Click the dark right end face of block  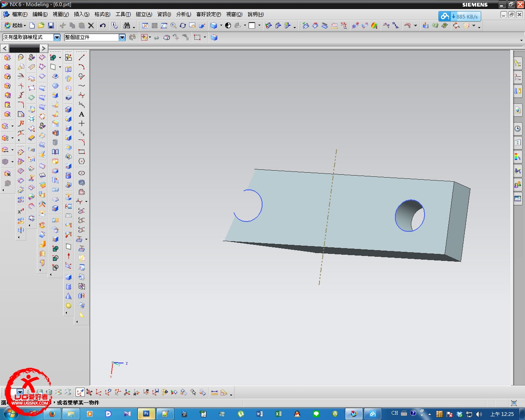(458, 221)
